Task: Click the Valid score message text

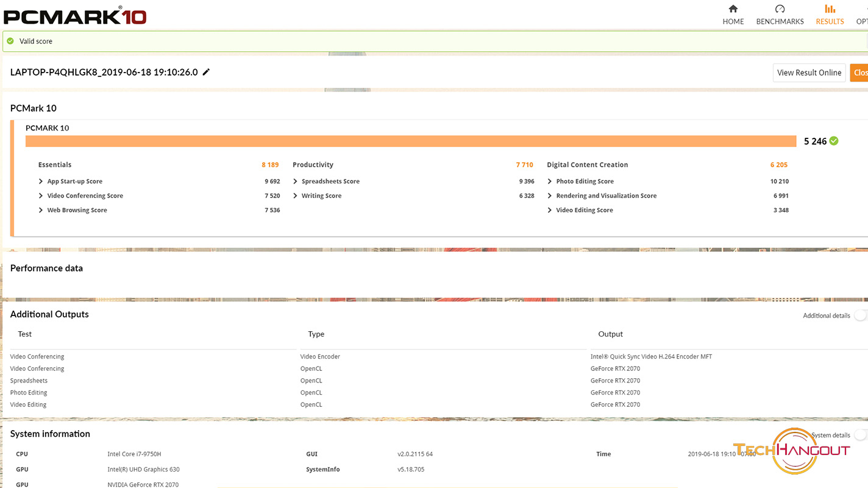Action: tap(36, 41)
